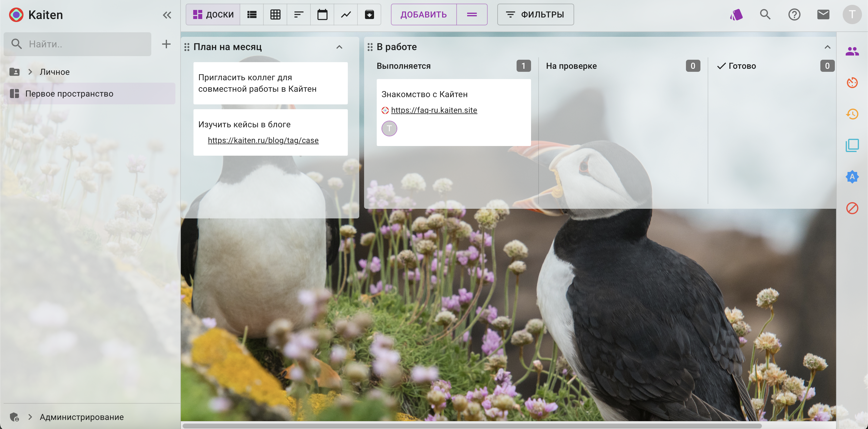Open the blocked cards panel
The height and width of the screenshot is (429, 868).
tap(852, 208)
